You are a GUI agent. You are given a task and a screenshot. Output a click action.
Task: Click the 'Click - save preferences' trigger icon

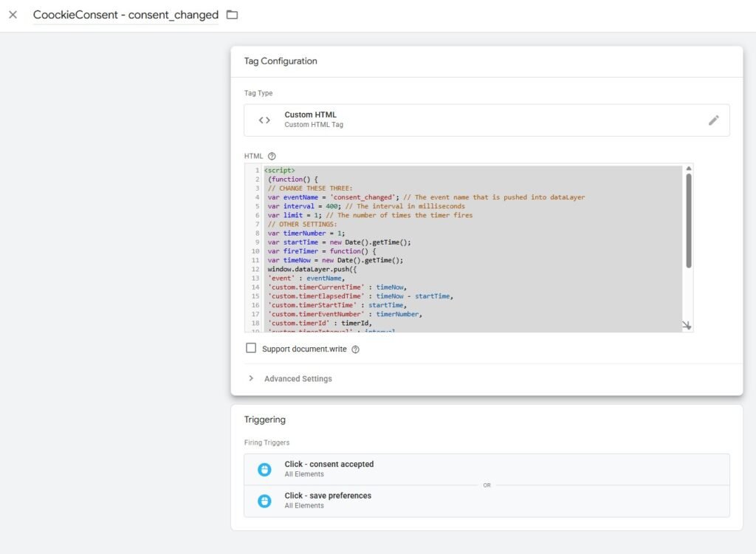[x=264, y=501]
